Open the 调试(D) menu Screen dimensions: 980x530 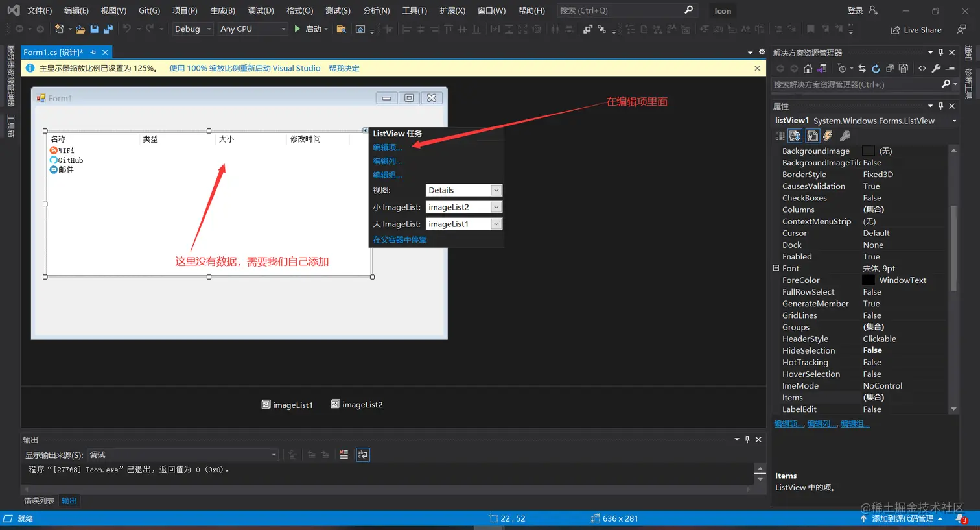(261, 10)
